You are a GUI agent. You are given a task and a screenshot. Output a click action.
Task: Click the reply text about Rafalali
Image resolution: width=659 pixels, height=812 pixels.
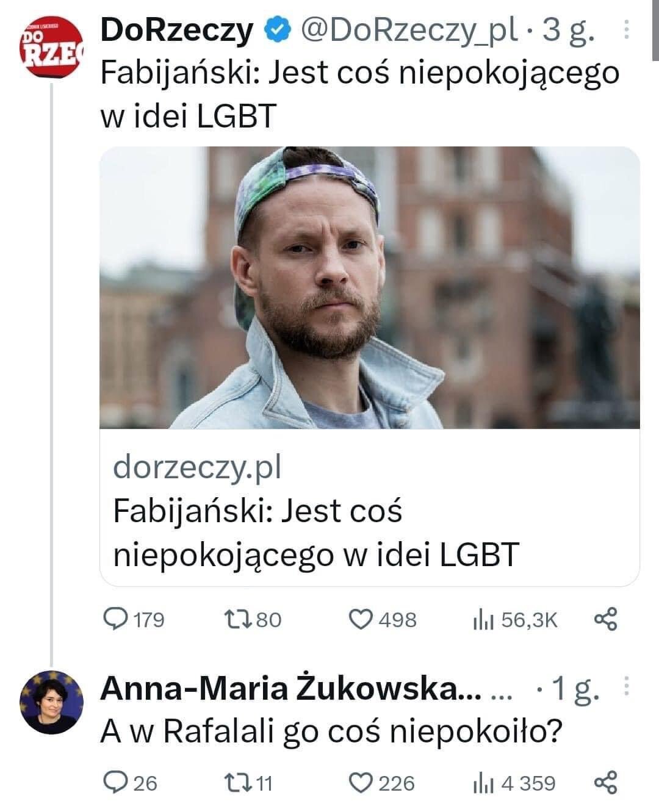(x=330, y=731)
